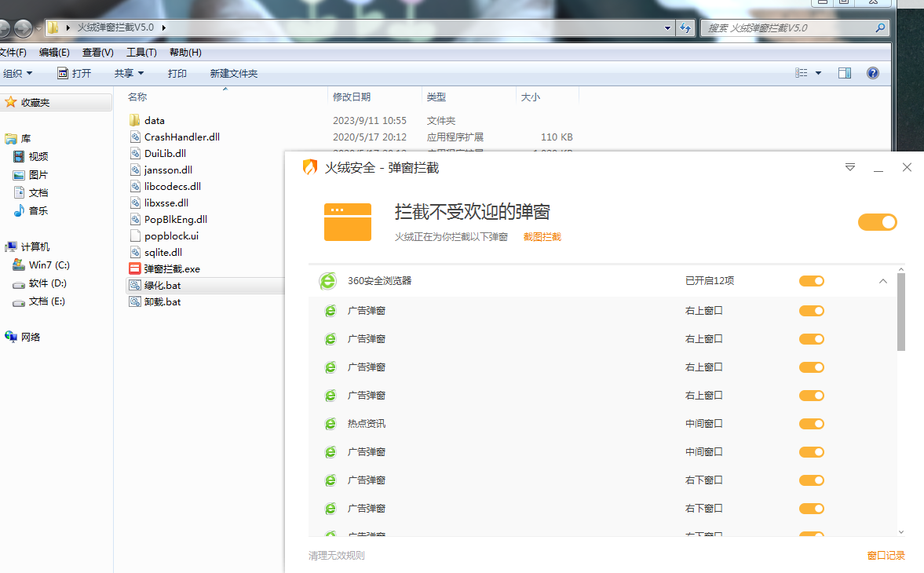Viewport: 924px width, 573px height.
Task: Click the 热点资讯 row browser icon
Action: 331,424
